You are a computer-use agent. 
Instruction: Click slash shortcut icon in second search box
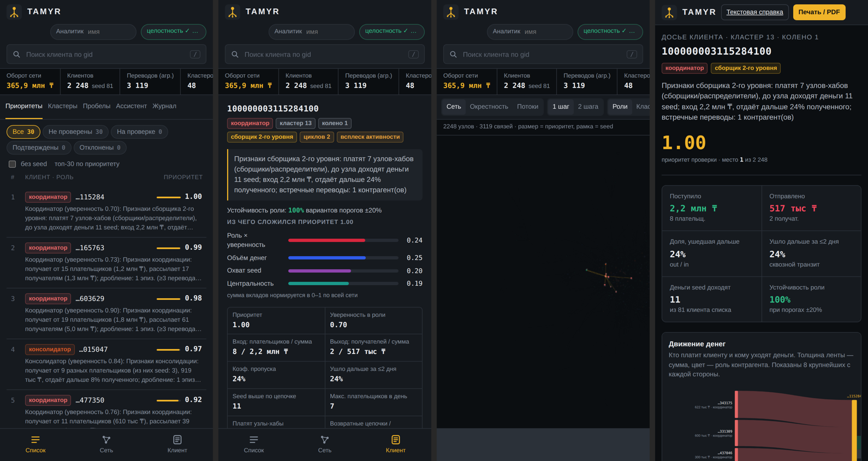pos(413,55)
